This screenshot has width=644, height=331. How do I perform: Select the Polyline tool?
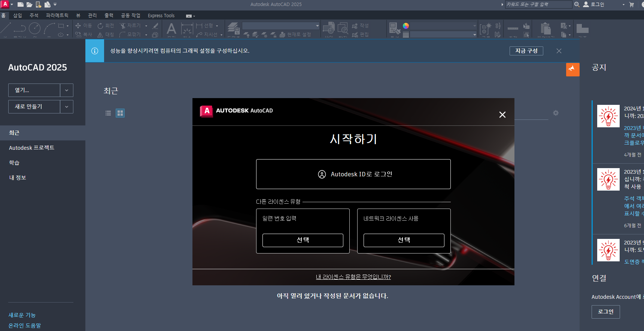pyautogui.click(x=19, y=28)
